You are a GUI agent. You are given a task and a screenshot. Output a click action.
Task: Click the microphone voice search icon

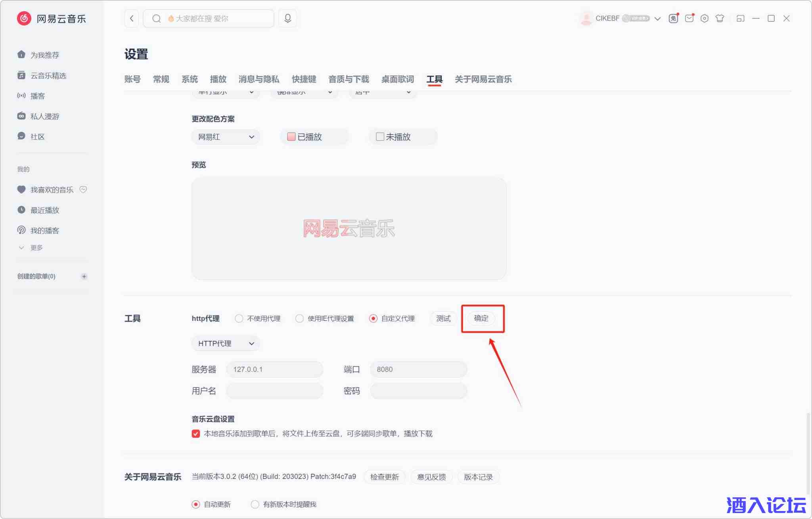point(287,18)
